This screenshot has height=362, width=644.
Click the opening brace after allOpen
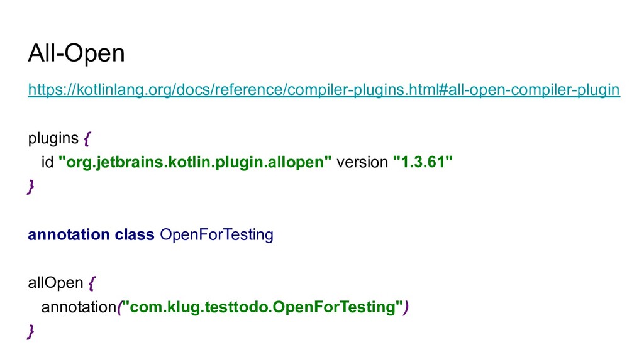(92, 283)
